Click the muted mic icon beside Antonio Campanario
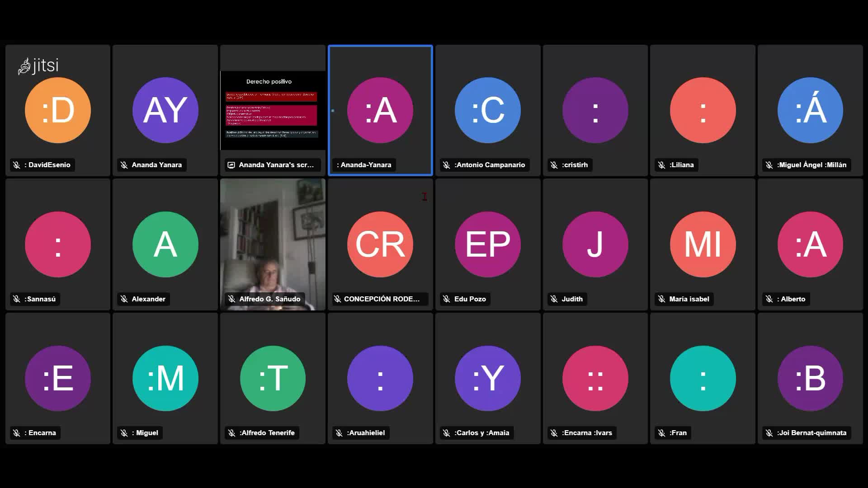This screenshot has height=488, width=868. pyautogui.click(x=446, y=165)
